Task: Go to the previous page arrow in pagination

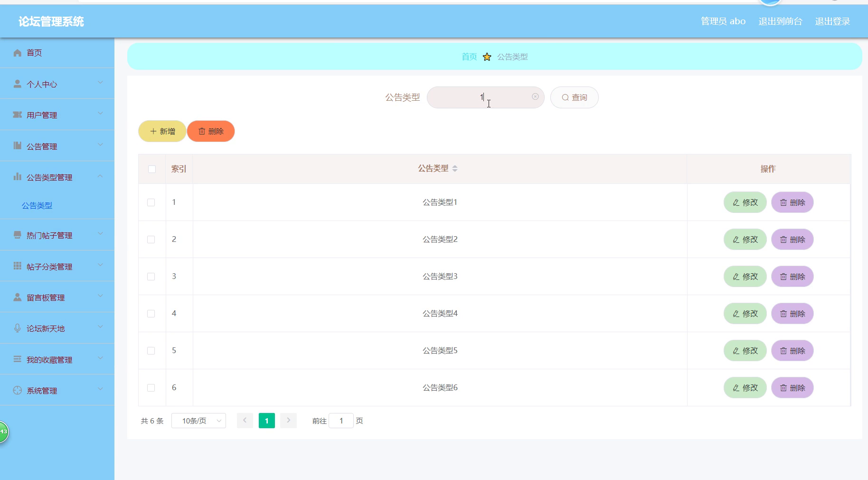Action: [x=245, y=421]
